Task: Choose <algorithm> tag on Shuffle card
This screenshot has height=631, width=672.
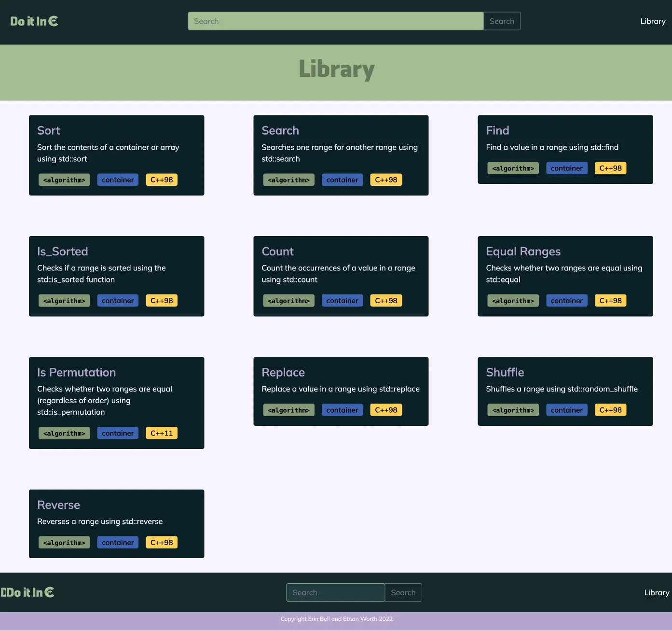Action: click(513, 410)
